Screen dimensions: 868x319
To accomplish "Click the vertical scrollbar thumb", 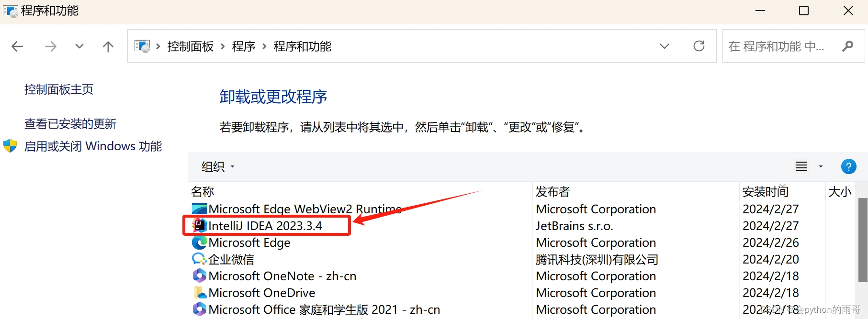I will click(x=863, y=240).
